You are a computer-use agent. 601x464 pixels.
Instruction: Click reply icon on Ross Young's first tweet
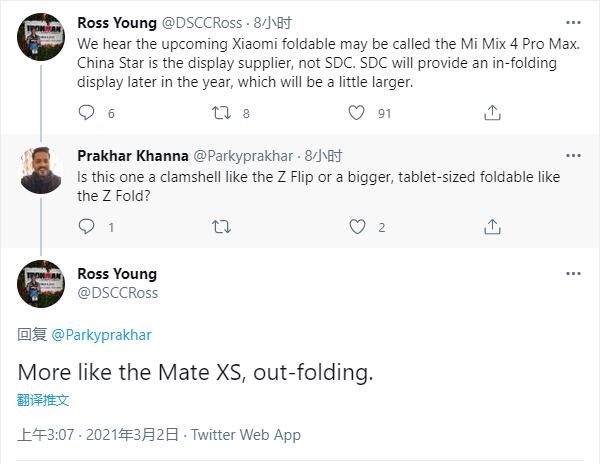pyautogui.click(x=83, y=114)
